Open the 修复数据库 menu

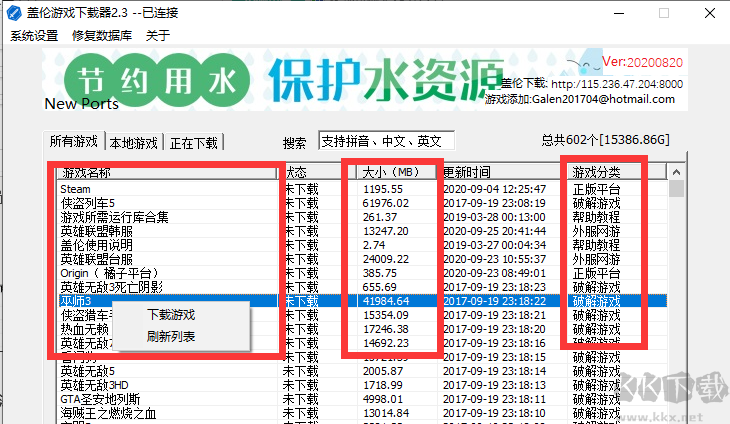(102, 36)
